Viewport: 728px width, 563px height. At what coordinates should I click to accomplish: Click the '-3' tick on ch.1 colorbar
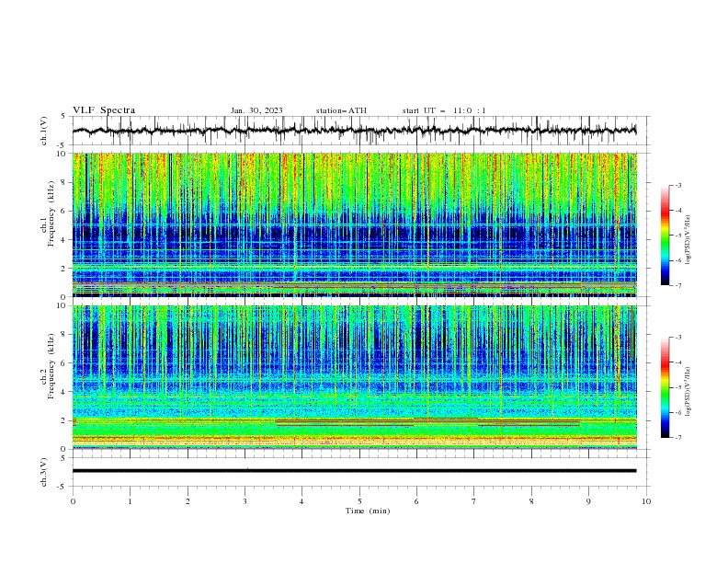pos(678,185)
